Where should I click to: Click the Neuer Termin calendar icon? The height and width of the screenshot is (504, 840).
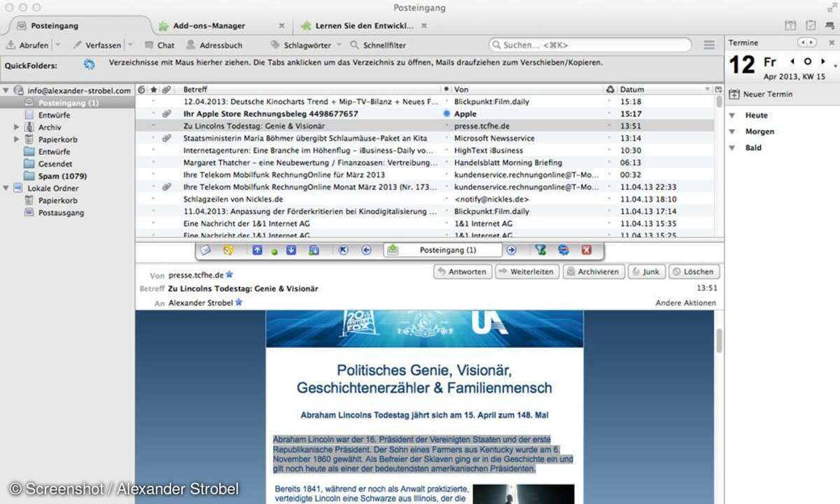(x=735, y=94)
